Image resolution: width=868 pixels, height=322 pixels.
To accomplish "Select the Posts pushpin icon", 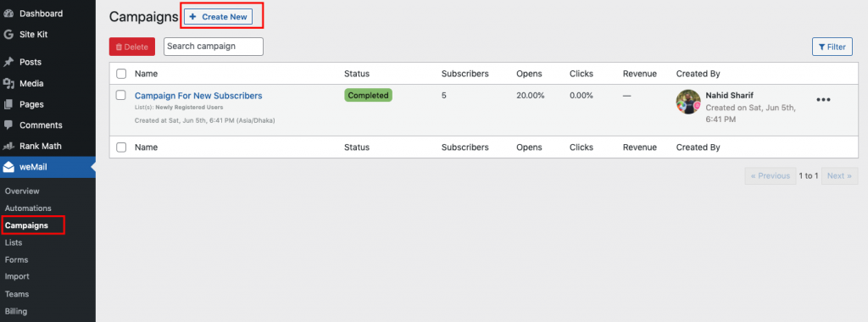I will pos(8,62).
